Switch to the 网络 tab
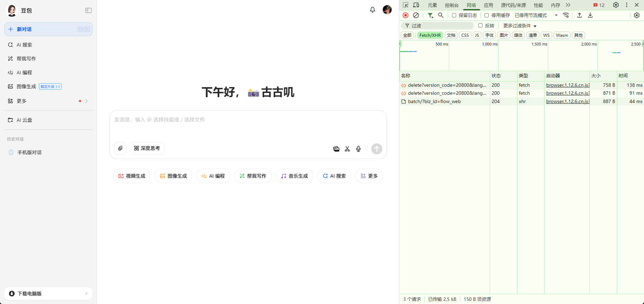Image resolution: width=644 pixels, height=304 pixels. tap(471, 5)
